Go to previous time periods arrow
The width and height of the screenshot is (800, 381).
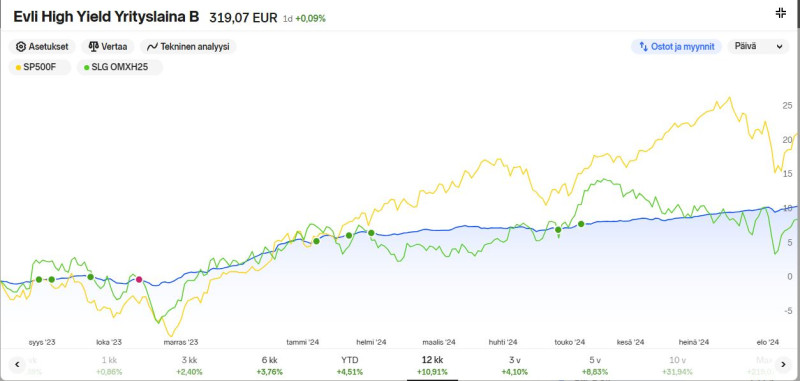17,364
